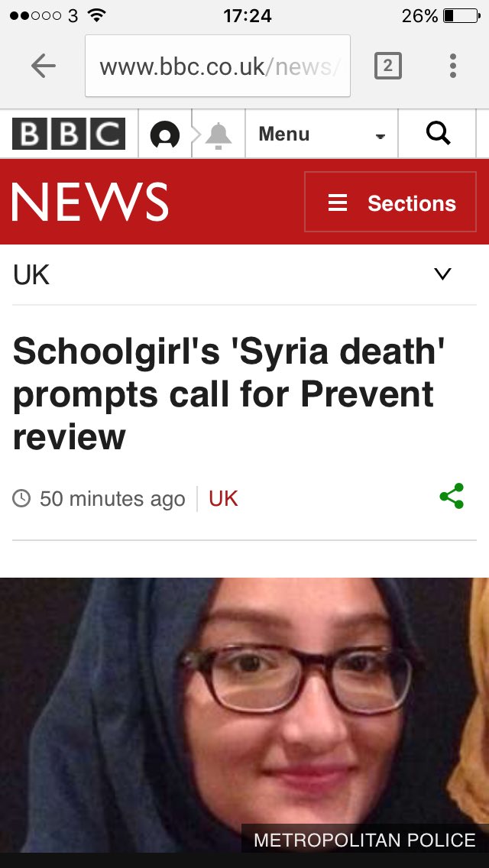The image size is (489, 868).
Task: Open the BBC search magnifier
Action: (438, 134)
